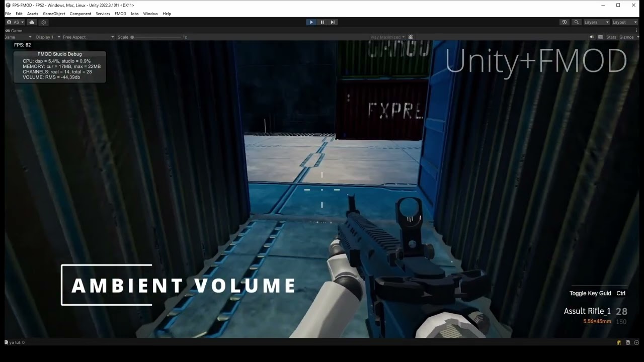Open Gizmos dropdown arrow
The height and width of the screenshot is (362, 644).
637,37
